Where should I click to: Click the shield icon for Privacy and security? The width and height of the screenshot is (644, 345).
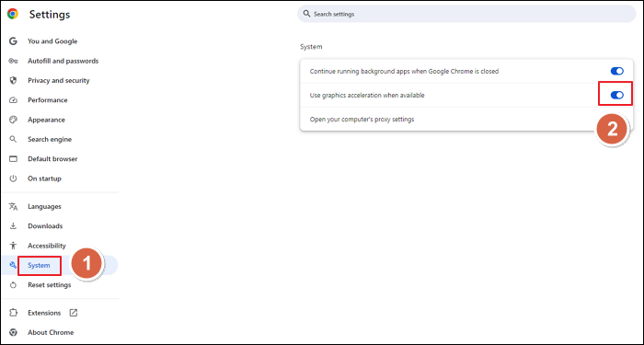click(x=13, y=81)
